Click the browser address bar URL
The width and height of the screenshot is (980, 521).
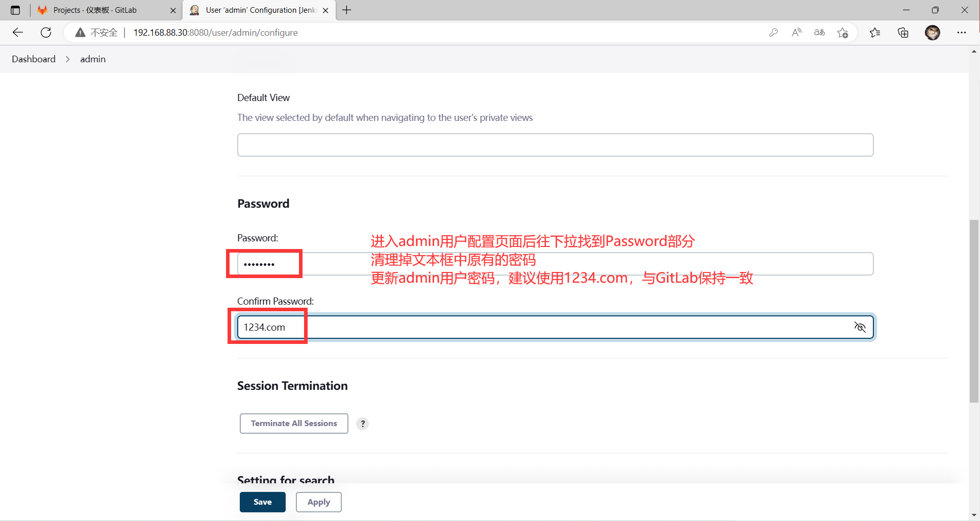[216, 33]
